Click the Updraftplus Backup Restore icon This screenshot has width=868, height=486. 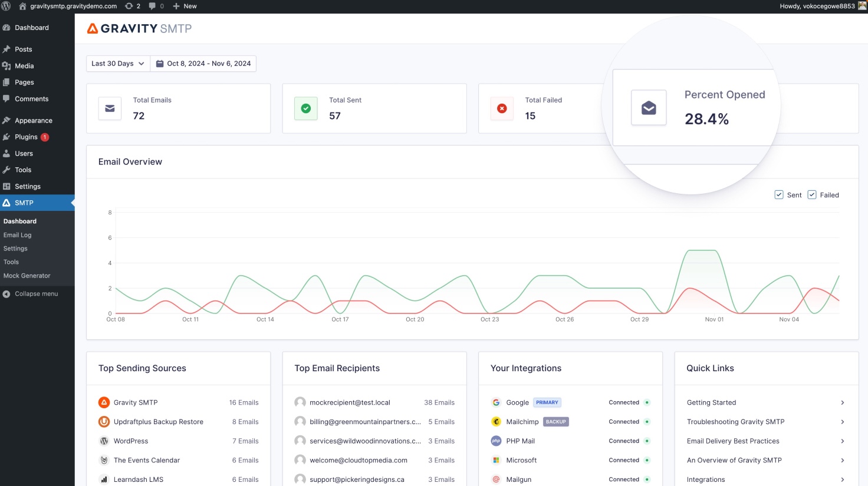tap(104, 422)
